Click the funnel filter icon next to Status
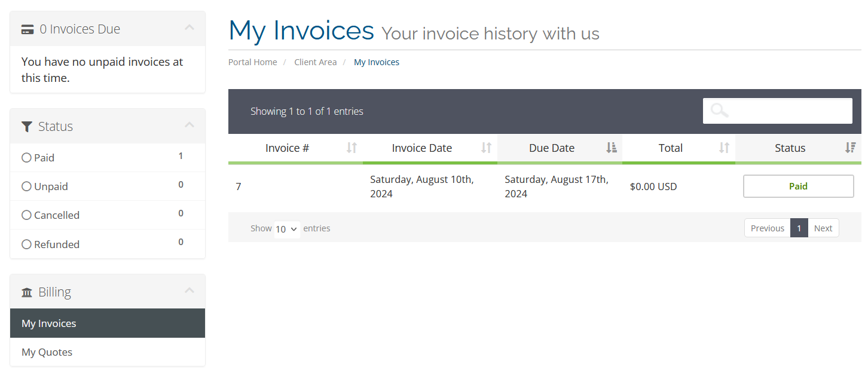Image resolution: width=868 pixels, height=376 pixels. coord(27,127)
